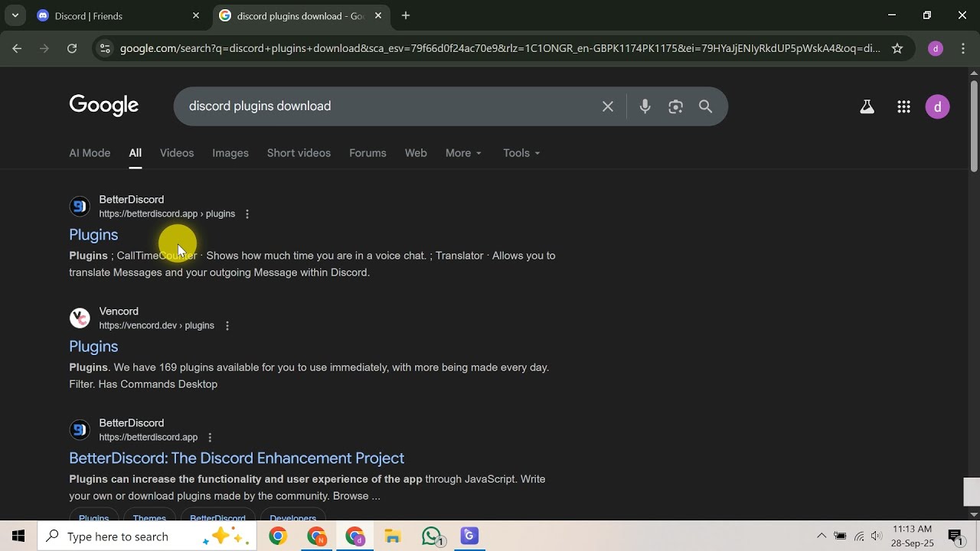Screen dimensions: 980x551
Task: Submit search with magnifying glass icon
Action: click(706, 106)
